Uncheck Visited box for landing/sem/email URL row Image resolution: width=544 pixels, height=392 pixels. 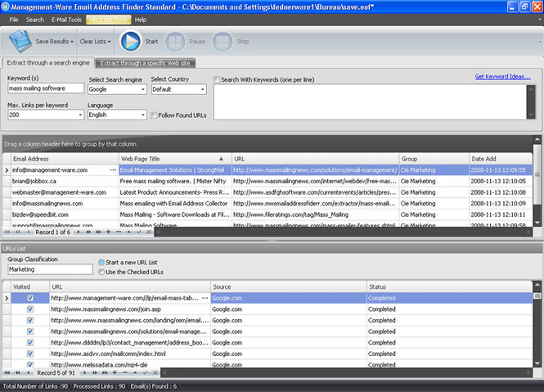click(30, 320)
